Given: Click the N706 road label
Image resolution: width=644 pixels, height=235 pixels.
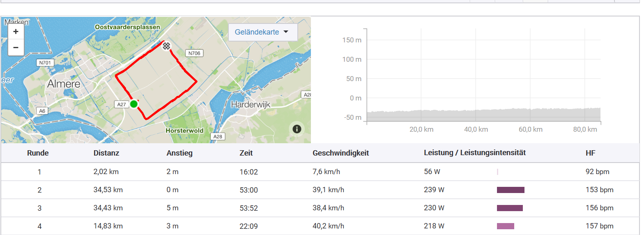Looking at the screenshot, I should coord(194,53).
